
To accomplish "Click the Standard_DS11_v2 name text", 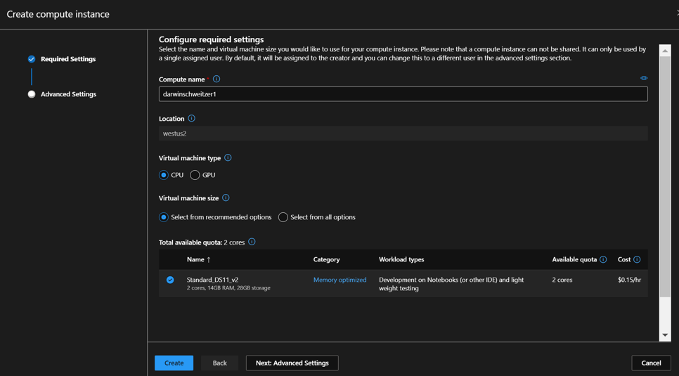I will tap(212, 280).
